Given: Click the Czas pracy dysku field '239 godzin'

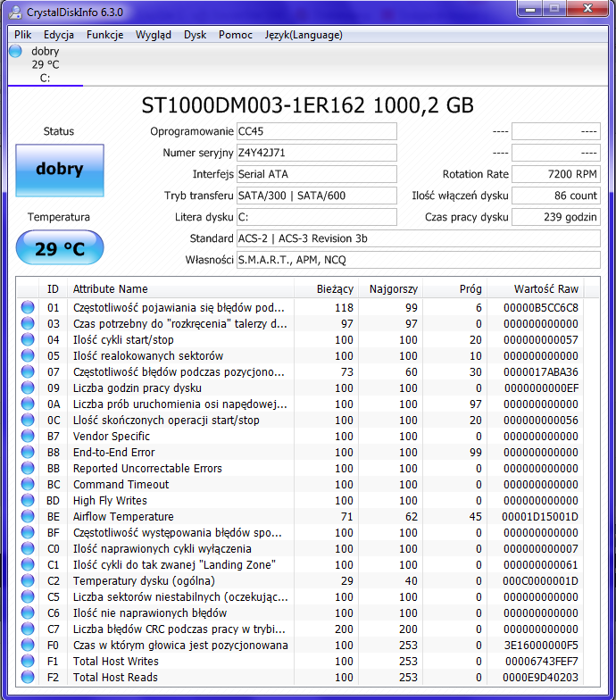Looking at the screenshot, I should [555, 217].
